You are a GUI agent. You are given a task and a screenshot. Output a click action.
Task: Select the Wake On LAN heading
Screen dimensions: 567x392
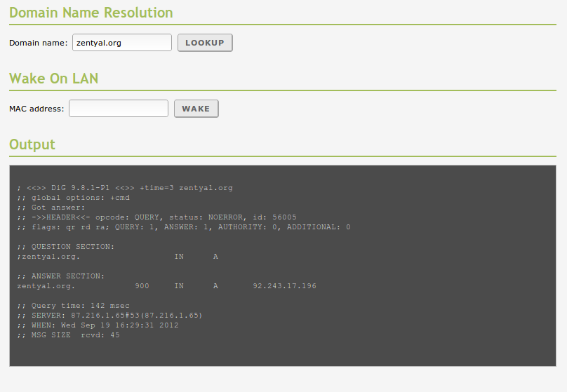click(x=54, y=79)
